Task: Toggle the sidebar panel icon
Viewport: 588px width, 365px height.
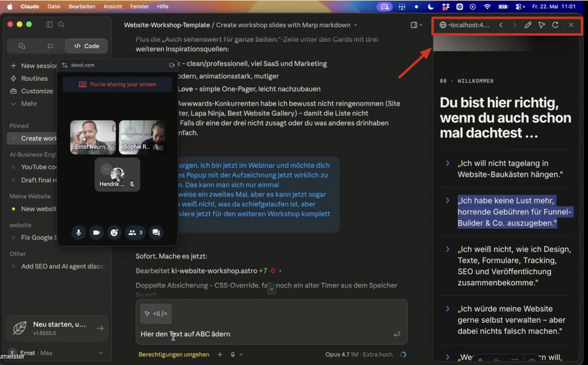Action: tap(49, 25)
